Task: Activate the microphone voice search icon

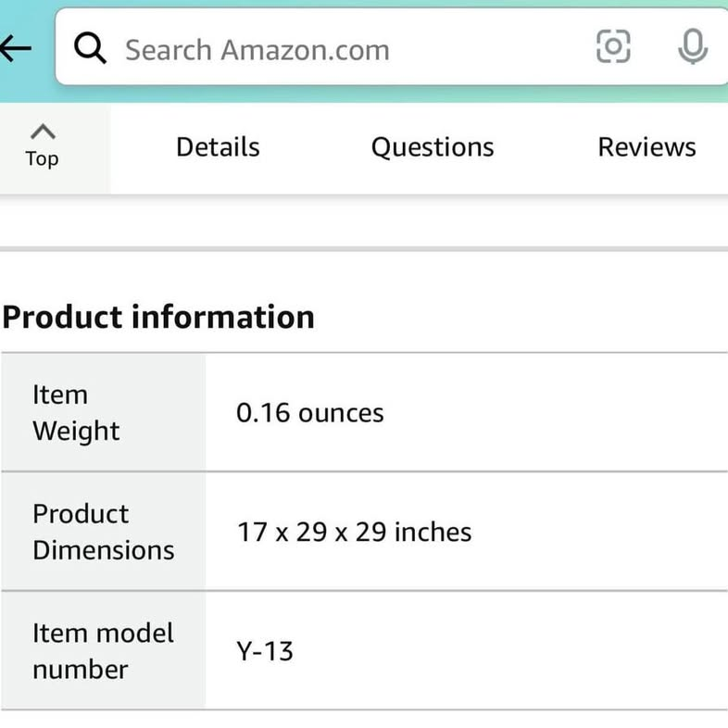Action: pos(692,46)
